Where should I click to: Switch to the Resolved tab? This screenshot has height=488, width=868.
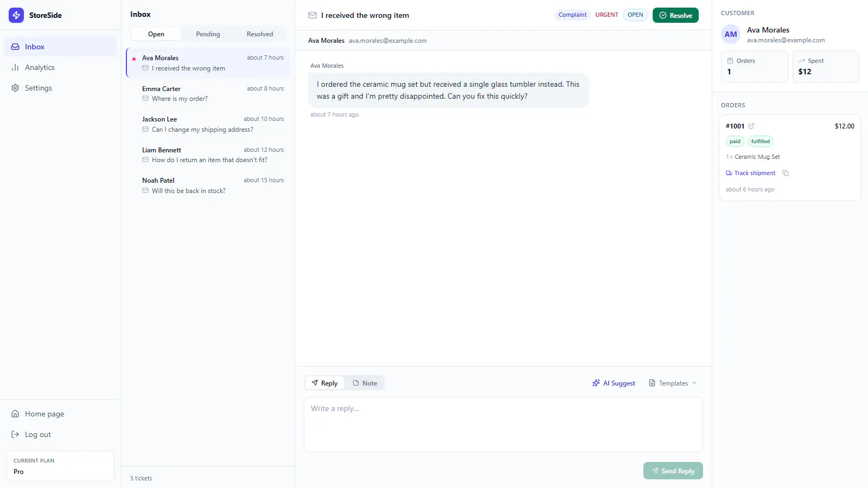click(x=260, y=34)
